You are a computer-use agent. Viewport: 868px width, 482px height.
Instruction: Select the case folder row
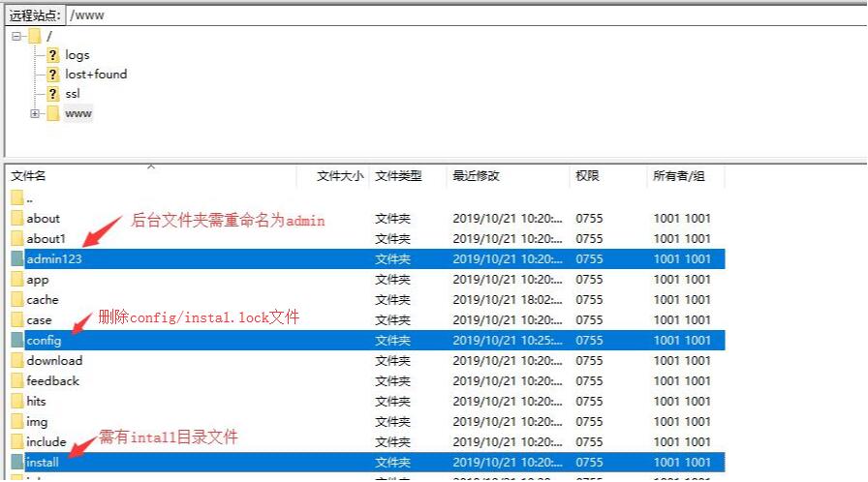[367, 320]
